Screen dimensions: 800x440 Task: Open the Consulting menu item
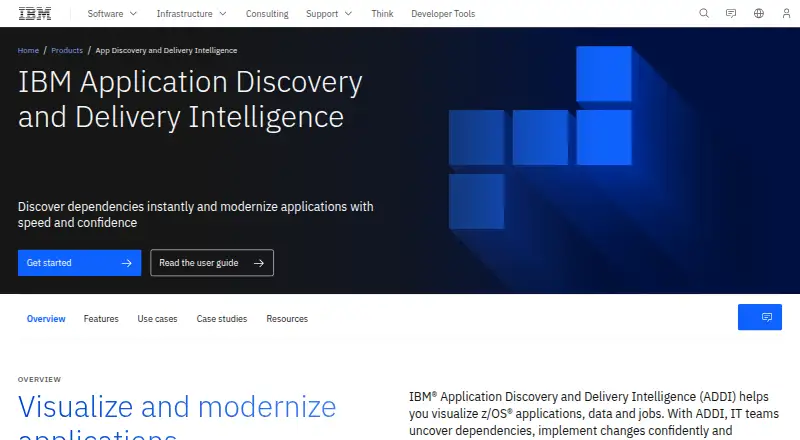coord(267,14)
